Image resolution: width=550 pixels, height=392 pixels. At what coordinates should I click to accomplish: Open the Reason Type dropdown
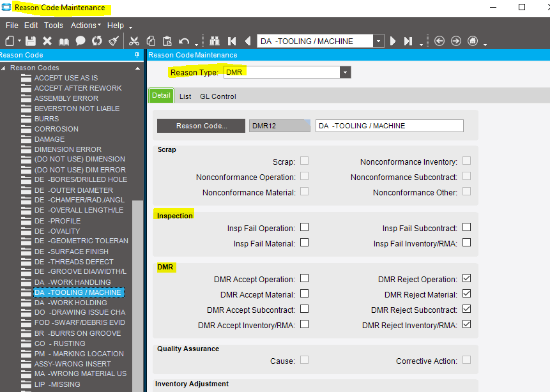click(x=345, y=73)
